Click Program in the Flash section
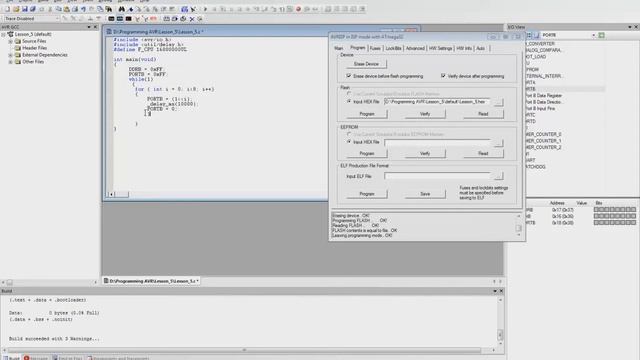The width and height of the screenshot is (640, 360). (367, 114)
